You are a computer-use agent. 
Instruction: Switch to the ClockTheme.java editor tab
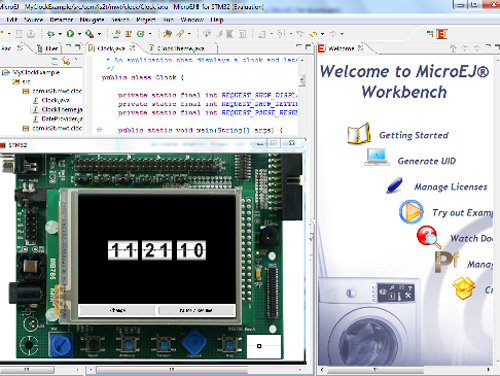(x=181, y=49)
